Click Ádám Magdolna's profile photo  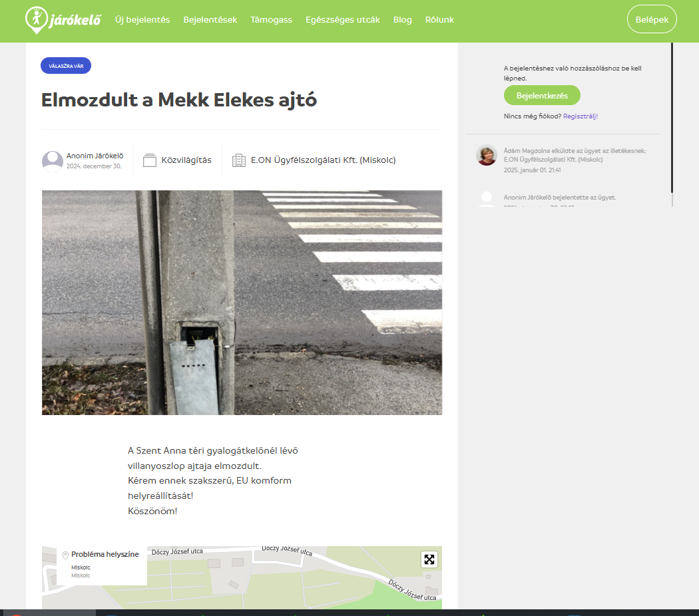[487, 155]
